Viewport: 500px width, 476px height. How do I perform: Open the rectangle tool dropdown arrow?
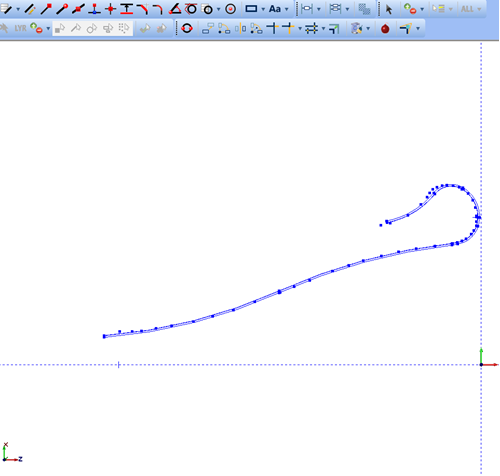pos(263,9)
